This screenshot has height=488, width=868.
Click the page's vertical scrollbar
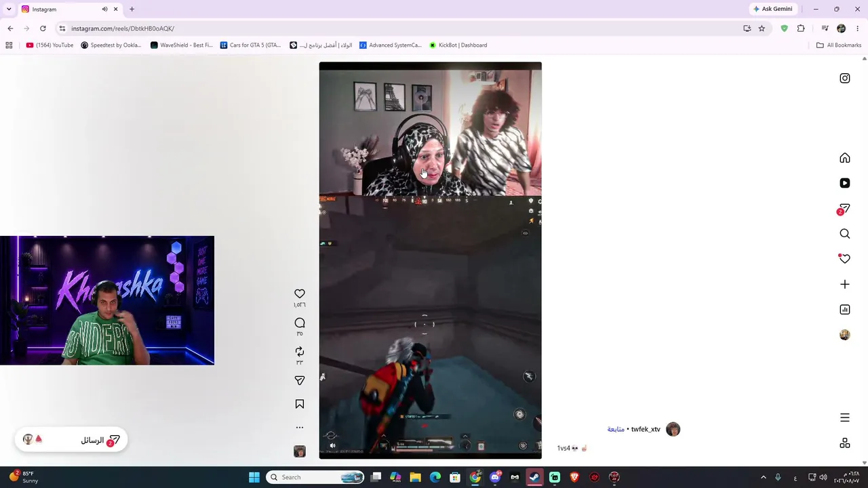pyautogui.click(x=864, y=260)
